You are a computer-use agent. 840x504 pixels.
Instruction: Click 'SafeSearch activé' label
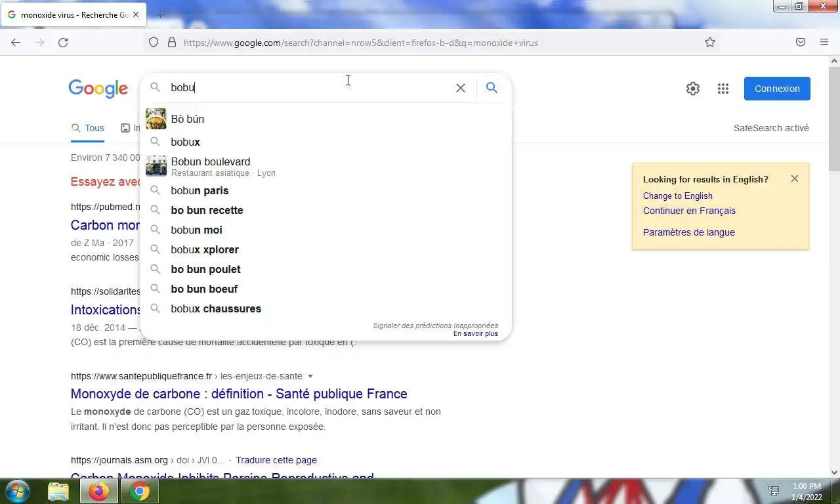[771, 128]
